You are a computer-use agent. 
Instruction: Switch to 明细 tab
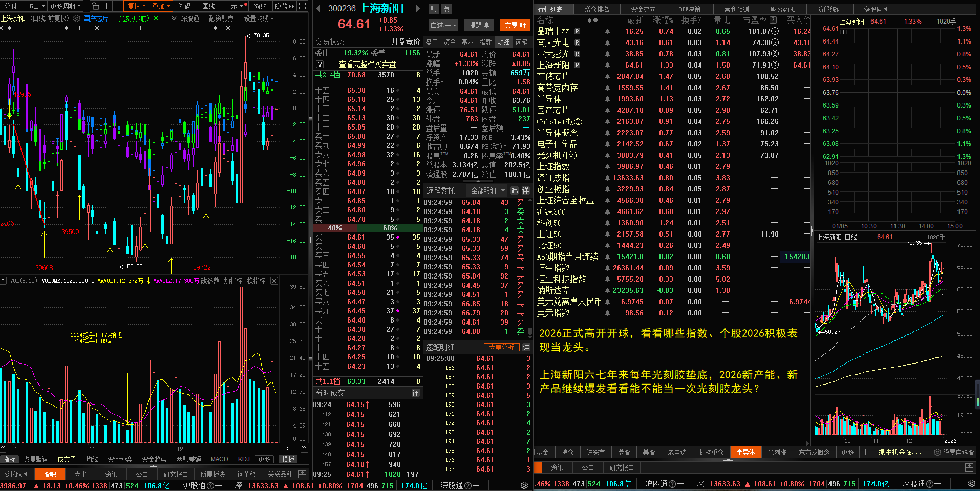tap(503, 42)
